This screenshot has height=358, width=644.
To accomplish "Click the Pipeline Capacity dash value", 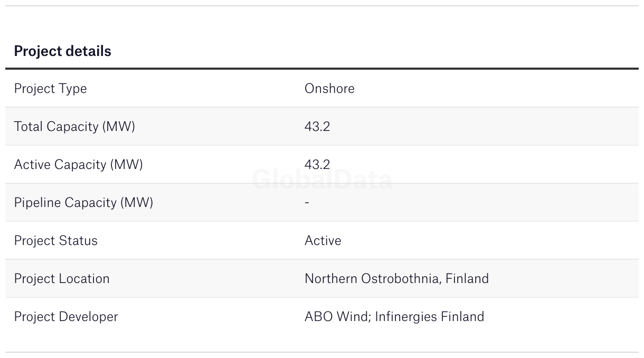I will point(307,203).
